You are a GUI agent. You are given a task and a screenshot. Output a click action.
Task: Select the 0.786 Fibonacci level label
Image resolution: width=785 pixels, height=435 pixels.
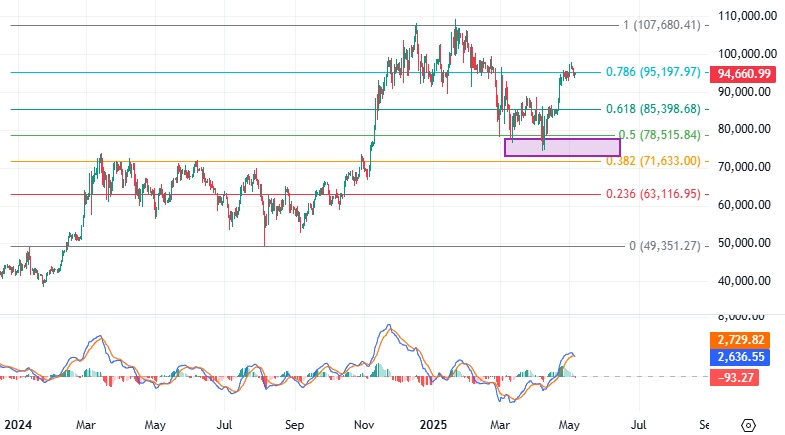point(653,72)
